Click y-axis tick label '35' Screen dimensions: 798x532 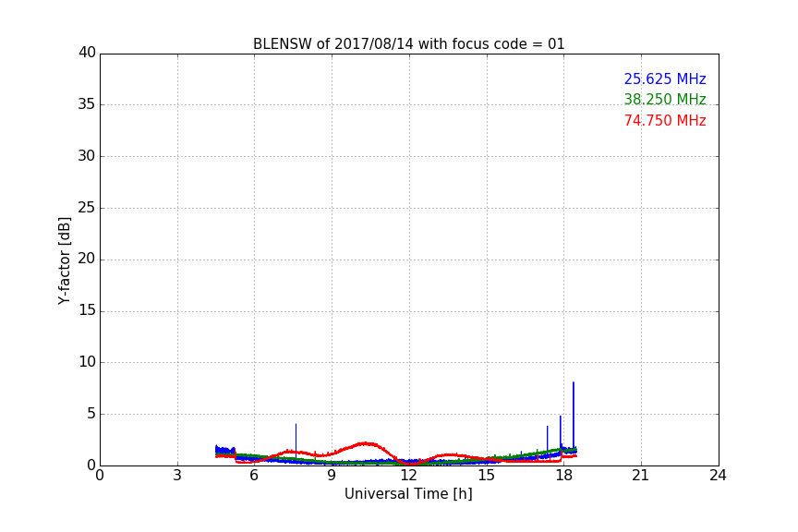(87, 104)
